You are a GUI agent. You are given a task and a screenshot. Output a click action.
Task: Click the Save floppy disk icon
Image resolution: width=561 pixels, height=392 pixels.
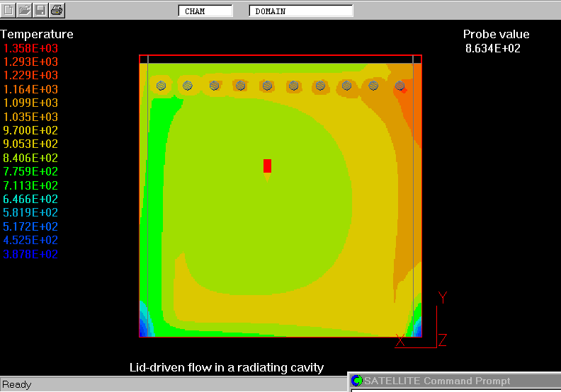40,11
